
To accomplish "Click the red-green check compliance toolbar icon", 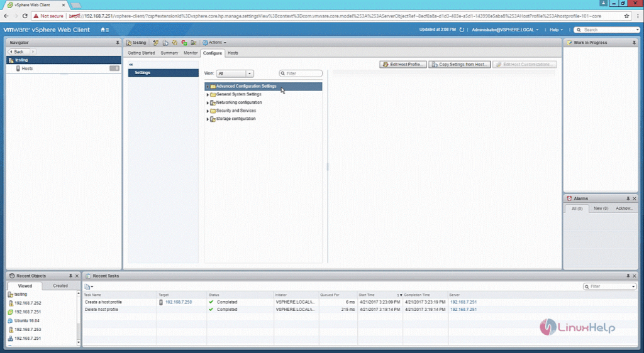I will tap(184, 43).
